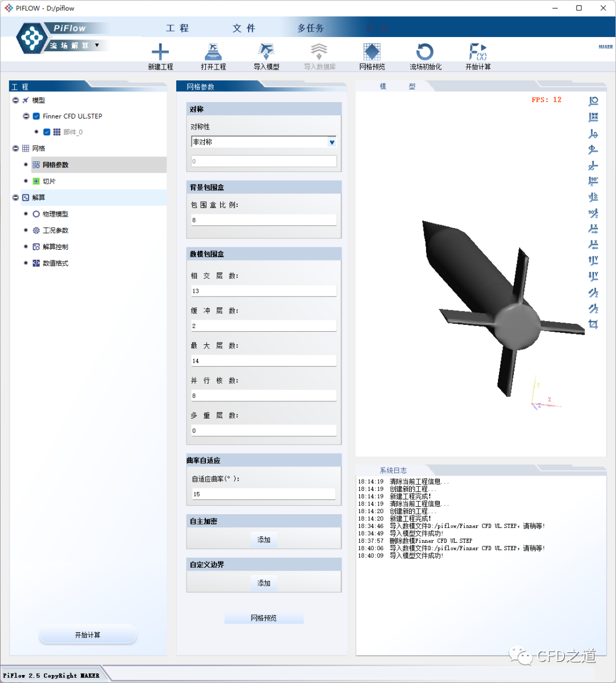Click the 相交层数 input field
Viewport: 616px width, 683px height.
click(x=264, y=291)
